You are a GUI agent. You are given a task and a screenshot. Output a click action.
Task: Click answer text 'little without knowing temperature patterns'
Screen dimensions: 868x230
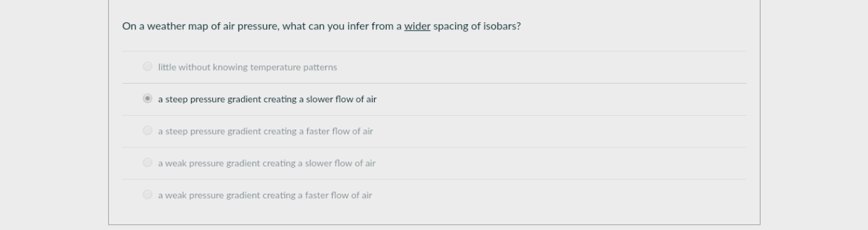[x=247, y=67]
